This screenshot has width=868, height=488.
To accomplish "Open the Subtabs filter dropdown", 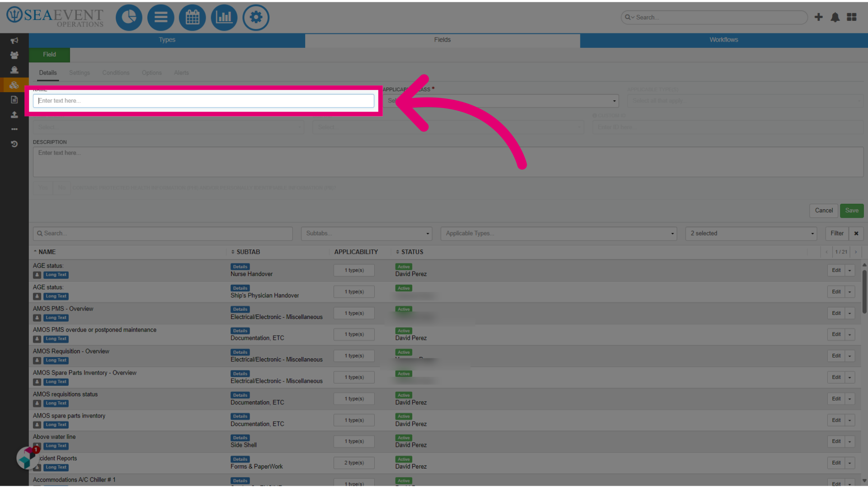I will point(367,234).
